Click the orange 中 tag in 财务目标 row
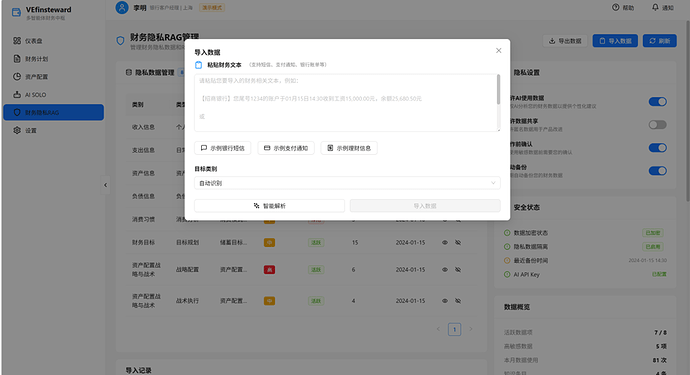Viewport: 690px width, 375px height. pos(269,243)
